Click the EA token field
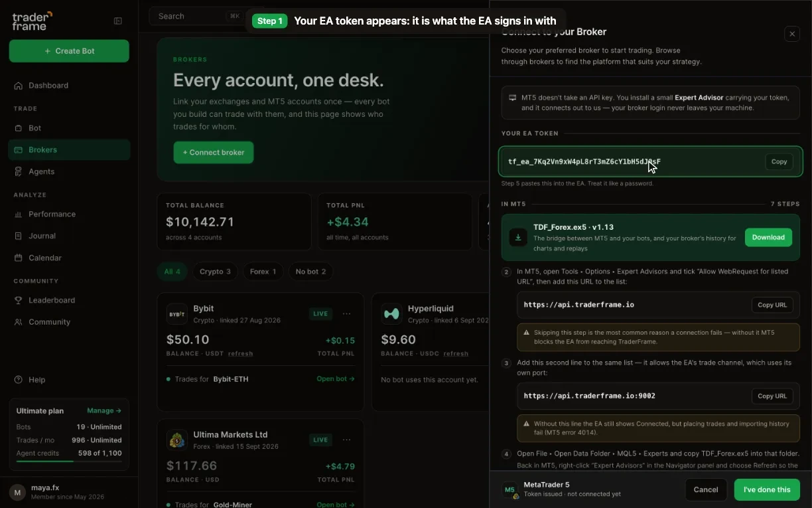This screenshot has width=812, height=508. coord(651,161)
